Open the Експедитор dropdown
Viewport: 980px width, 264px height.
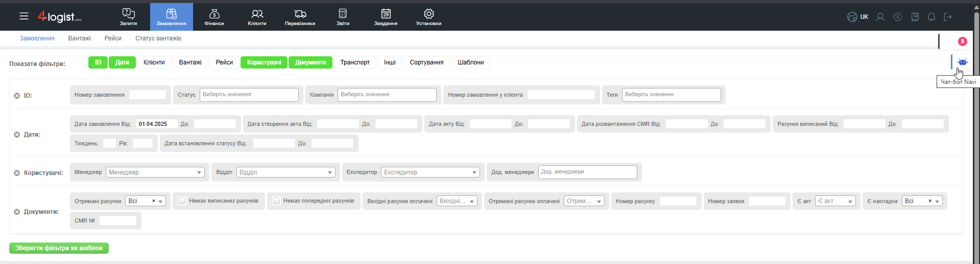coord(431,172)
